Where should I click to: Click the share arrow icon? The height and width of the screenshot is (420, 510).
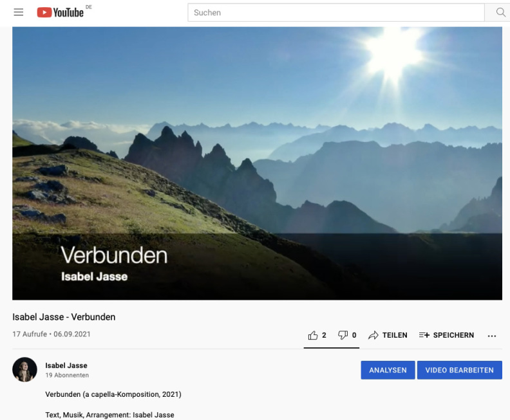373,335
